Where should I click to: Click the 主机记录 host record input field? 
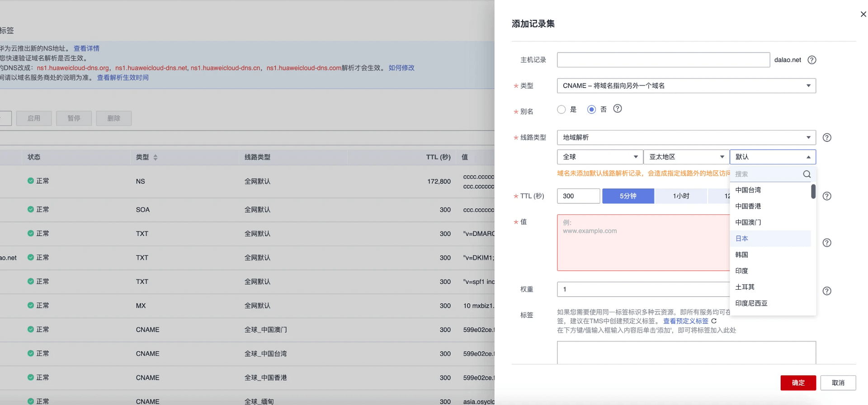[x=663, y=60]
